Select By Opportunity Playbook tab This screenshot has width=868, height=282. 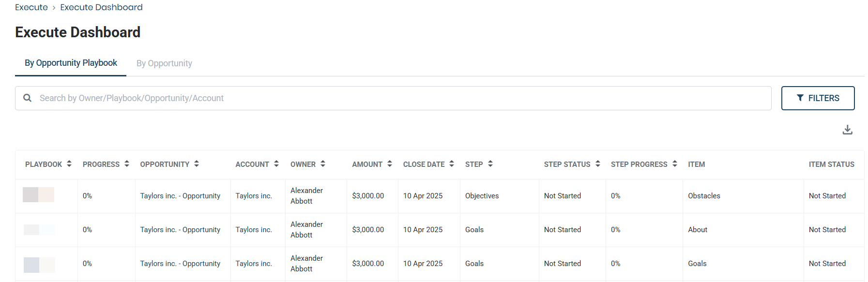71,63
